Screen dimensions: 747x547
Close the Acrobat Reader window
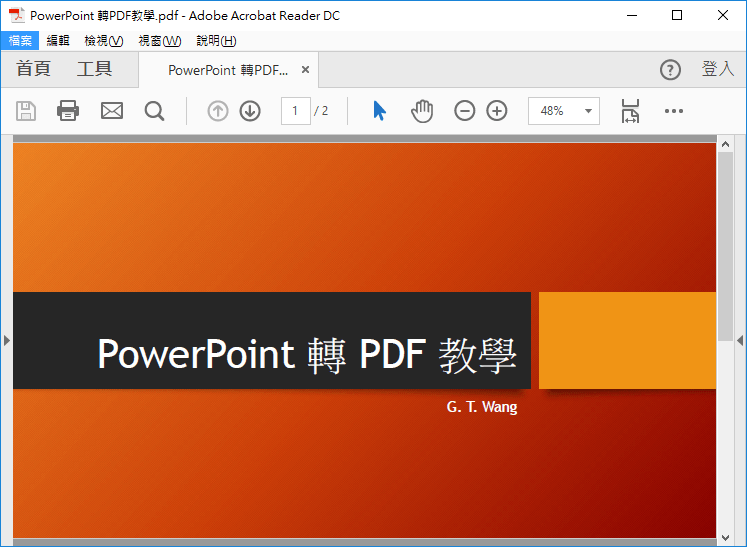(x=723, y=16)
